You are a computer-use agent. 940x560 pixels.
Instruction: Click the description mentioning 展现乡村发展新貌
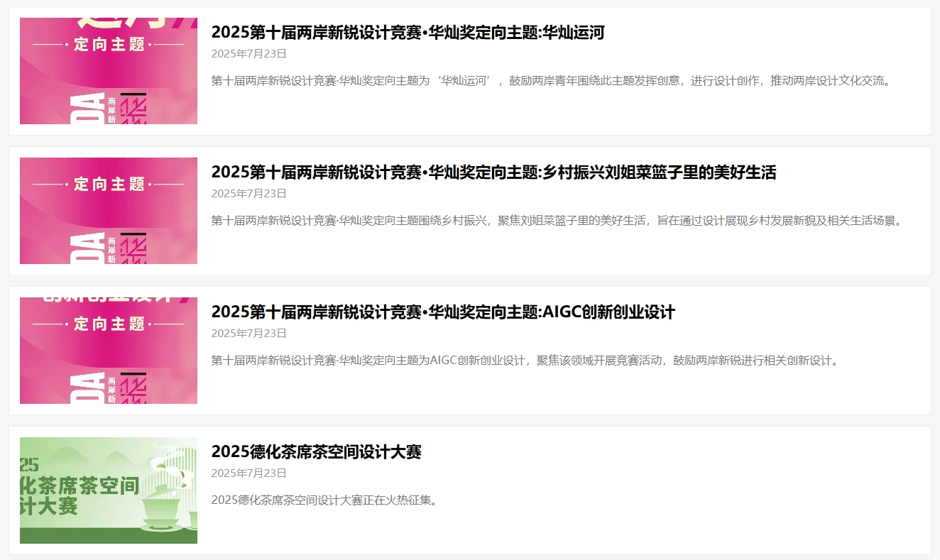(558, 221)
